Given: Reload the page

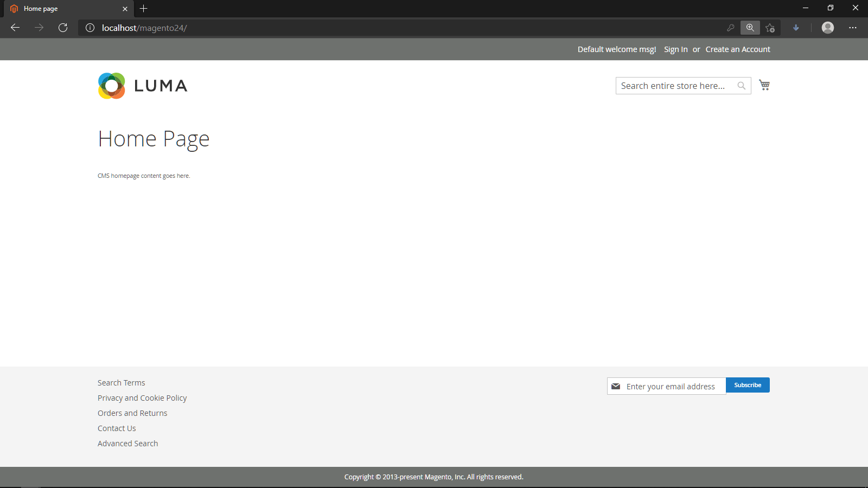Looking at the screenshot, I should 63,28.
